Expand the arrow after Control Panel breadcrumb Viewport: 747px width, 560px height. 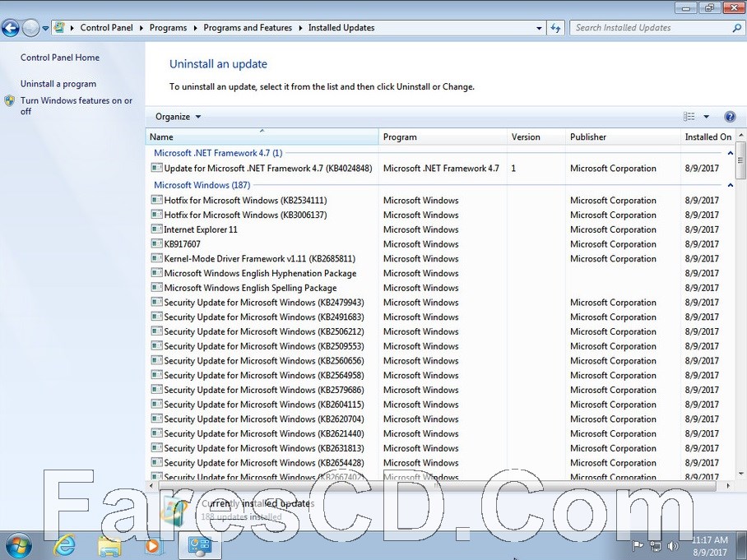point(141,28)
